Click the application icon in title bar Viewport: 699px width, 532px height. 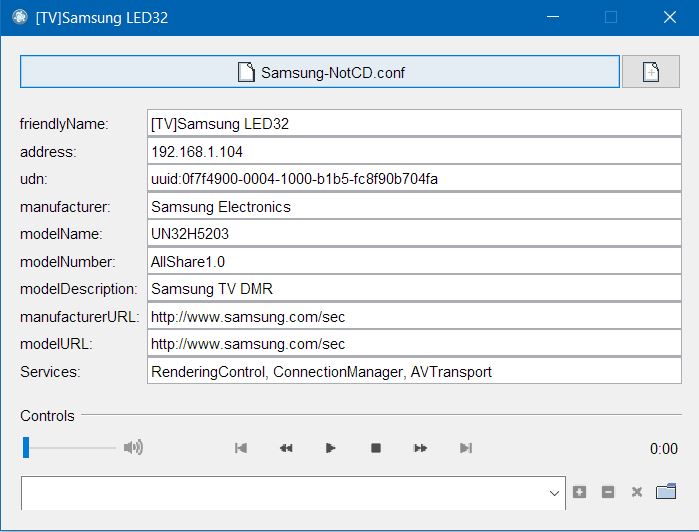pyautogui.click(x=20, y=17)
